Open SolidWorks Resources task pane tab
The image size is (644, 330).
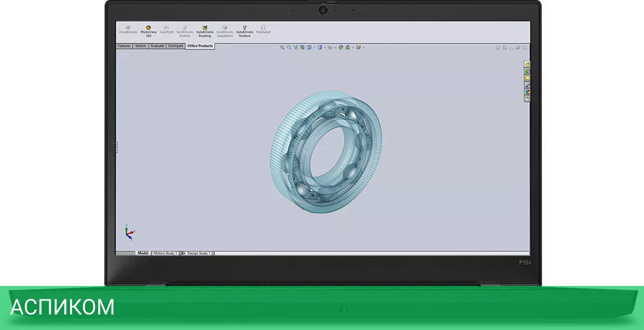527,65
